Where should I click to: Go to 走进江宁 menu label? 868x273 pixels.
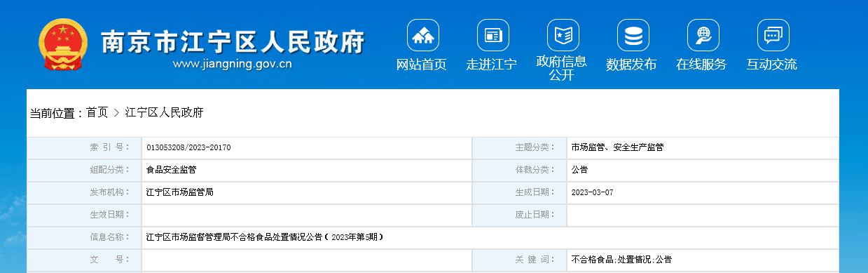[491, 65]
